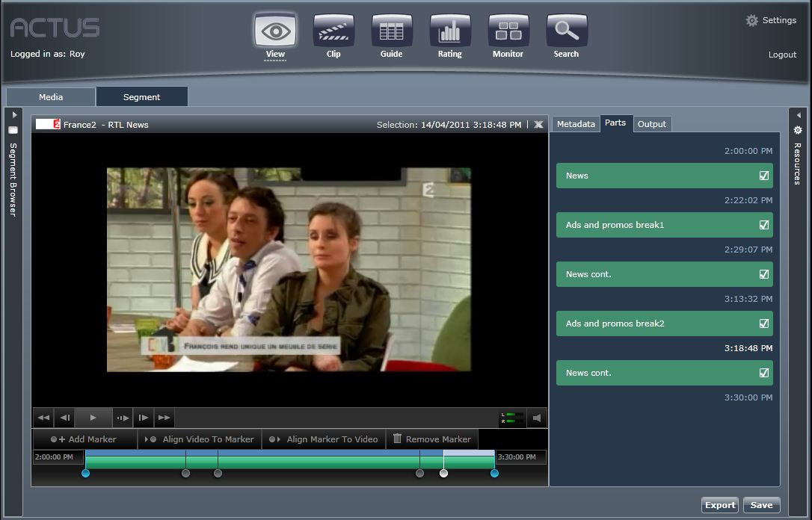This screenshot has height=520, width=812.
Task: Open the Search magnifier icon
Action: (567, 31)
